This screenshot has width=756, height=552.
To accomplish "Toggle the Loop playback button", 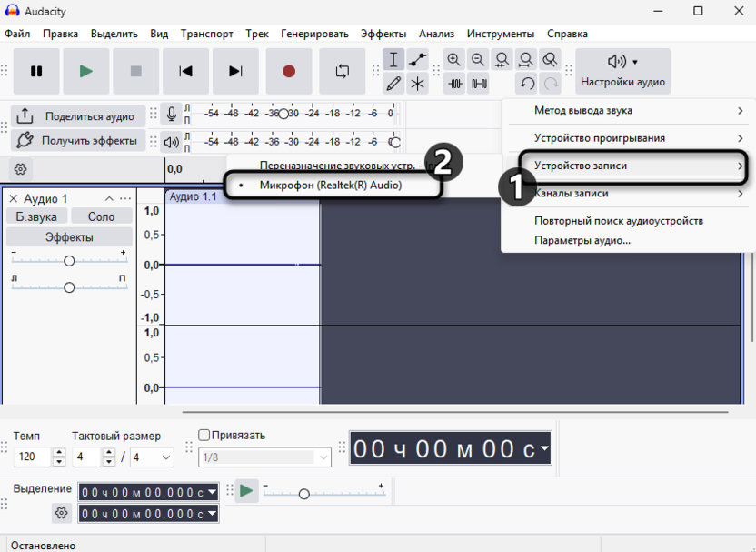I will click(x=343, y=71).
